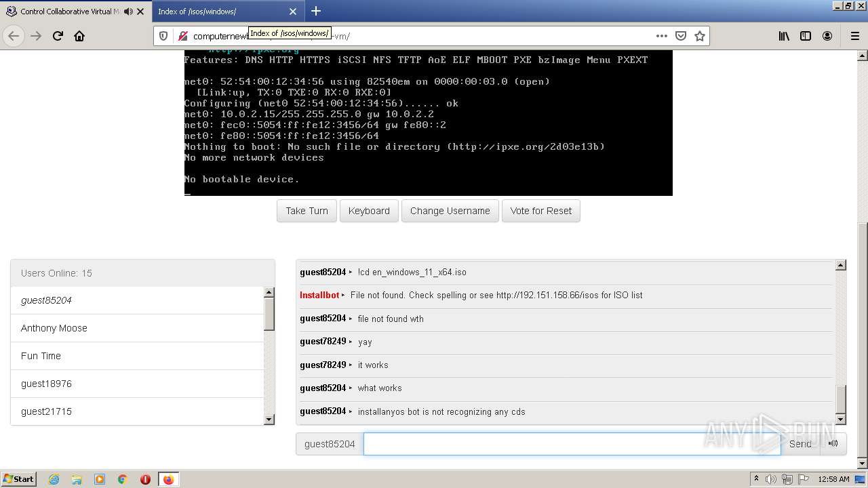The height and width of the screenshot is (488, 868).
Task: Send the chat message
Action: (801, 444)
